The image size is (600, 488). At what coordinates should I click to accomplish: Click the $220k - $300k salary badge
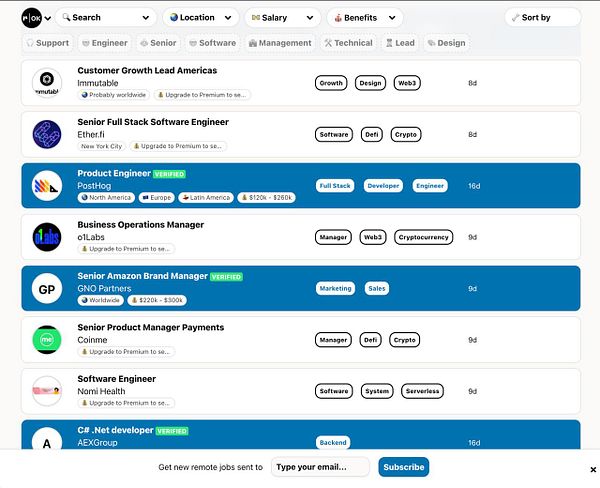click(157, 300)
